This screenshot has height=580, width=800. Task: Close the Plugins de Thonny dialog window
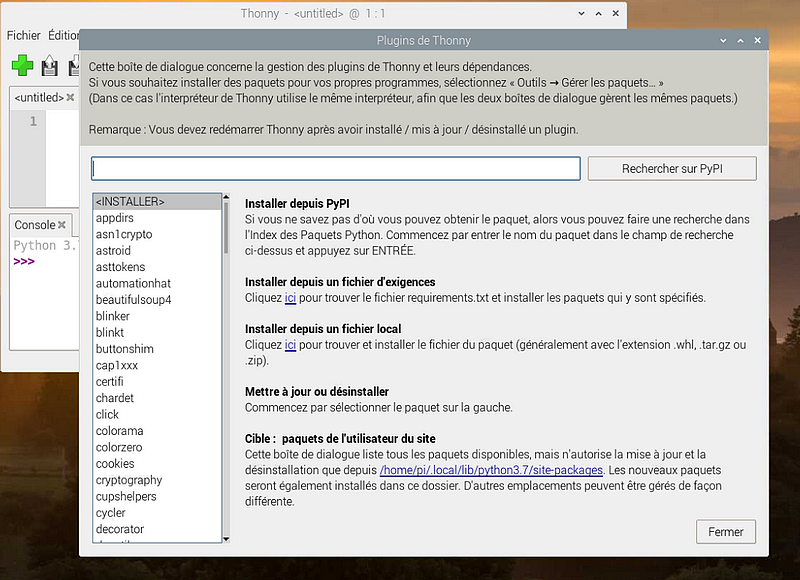[758, 40]
